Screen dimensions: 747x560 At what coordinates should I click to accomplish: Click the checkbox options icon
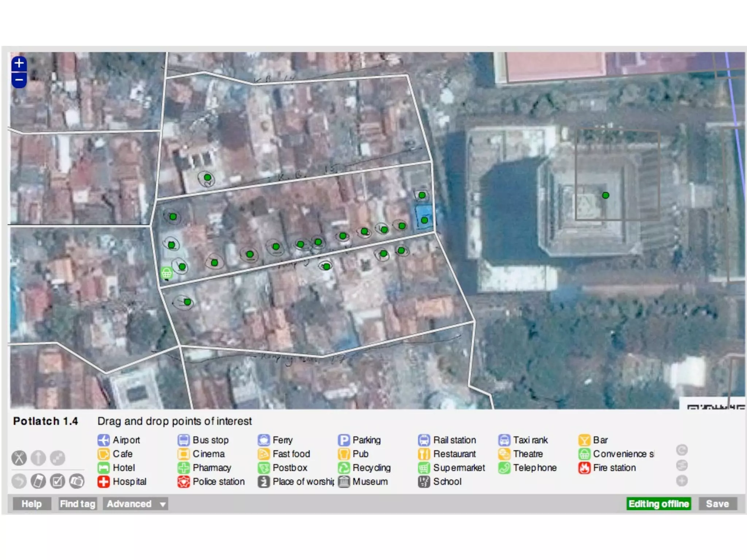tap(57, 481)
